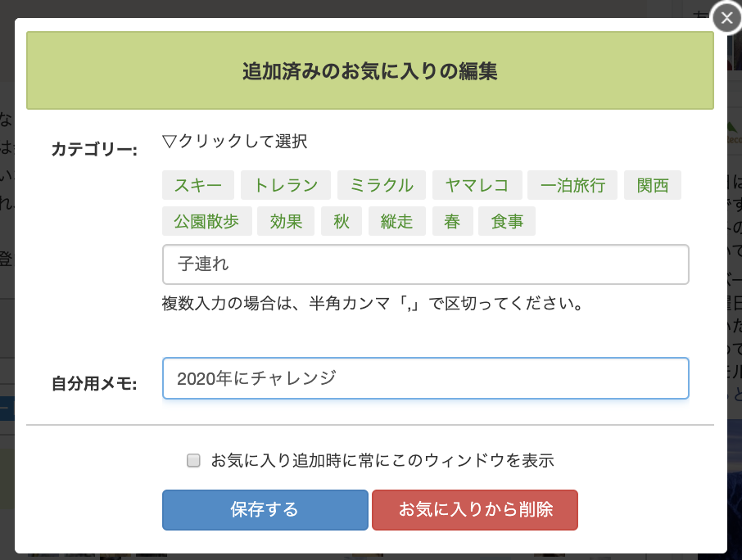Viewport: 742px width, 560px height.
Task: Select the 秋 category tag
Action: click(342, 221)
